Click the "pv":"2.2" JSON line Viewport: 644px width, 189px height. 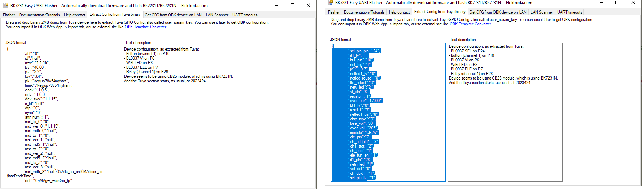[32, 72]
